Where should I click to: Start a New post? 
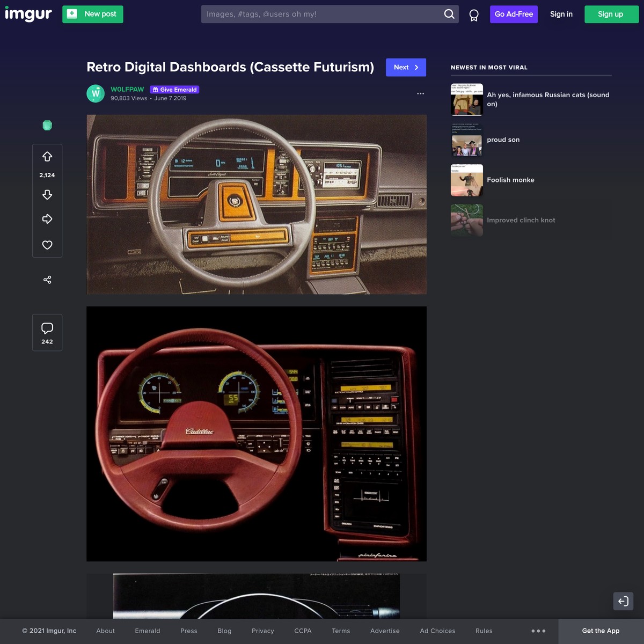pyautogui.click(x=92, y=14)
